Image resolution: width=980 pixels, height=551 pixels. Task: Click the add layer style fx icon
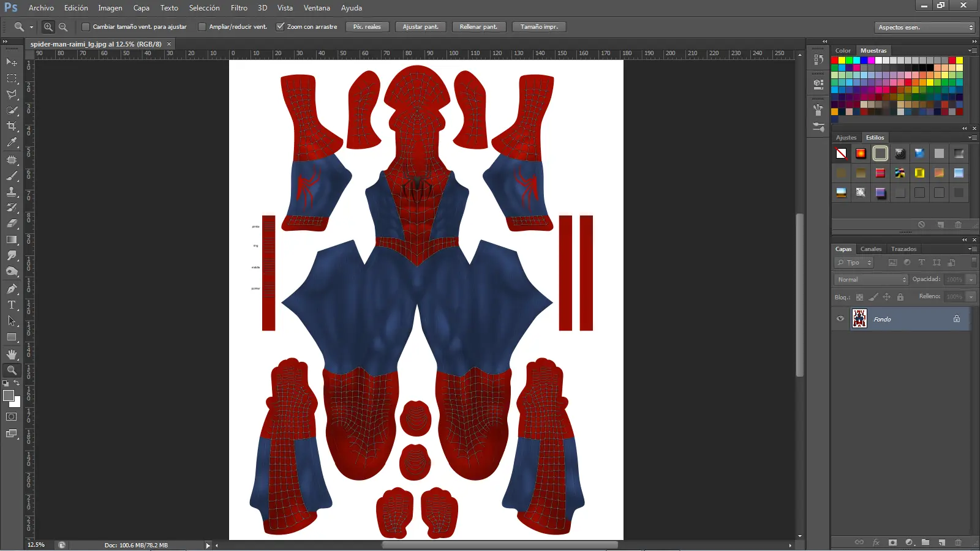coord(876,542)
